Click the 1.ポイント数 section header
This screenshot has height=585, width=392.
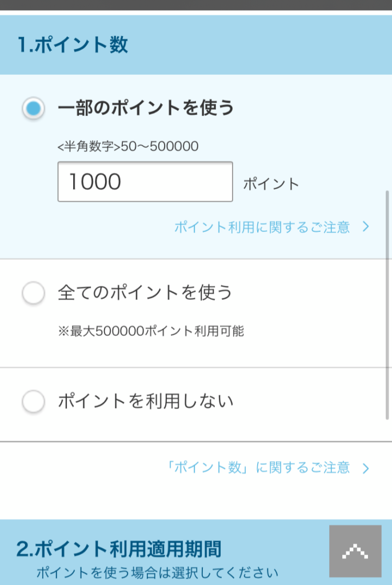196,45
